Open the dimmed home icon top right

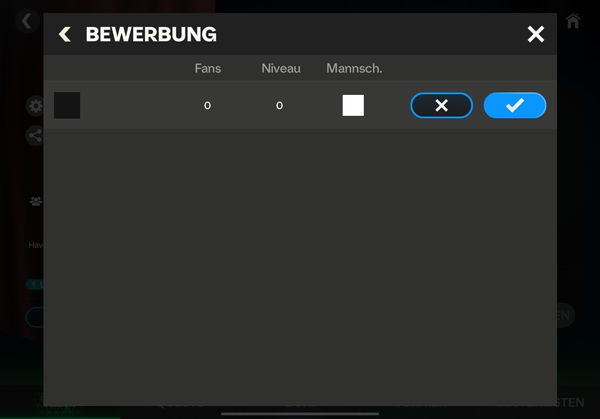click(573, 21)
